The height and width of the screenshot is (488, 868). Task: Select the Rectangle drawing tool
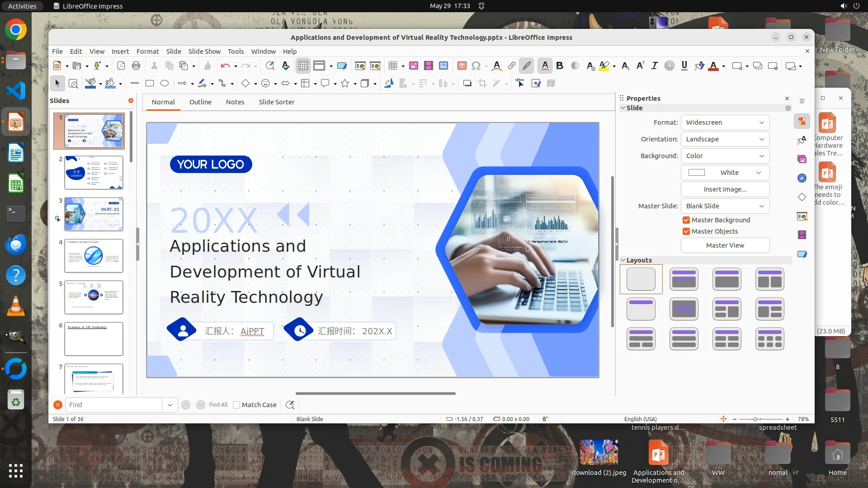pyautogui.click(x=150, y=83)
